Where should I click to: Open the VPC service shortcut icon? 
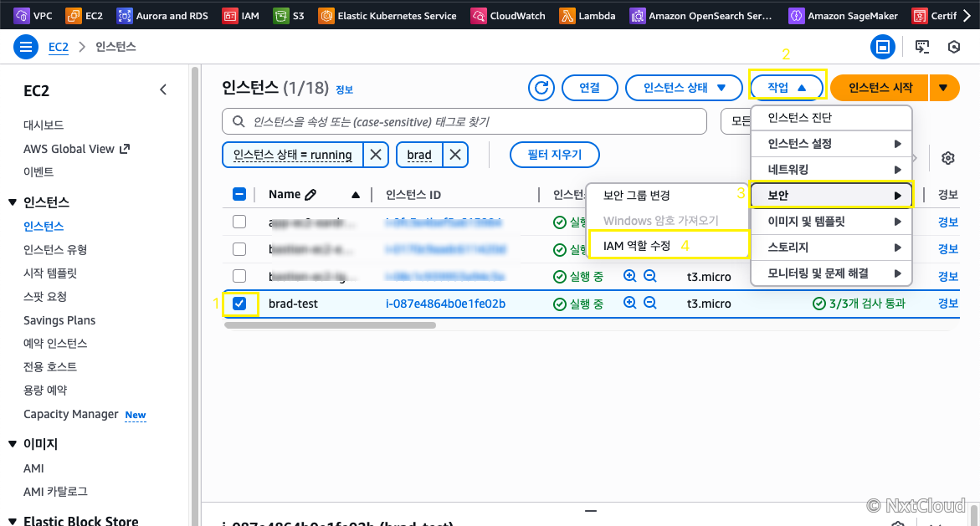[x=21, y=16]
